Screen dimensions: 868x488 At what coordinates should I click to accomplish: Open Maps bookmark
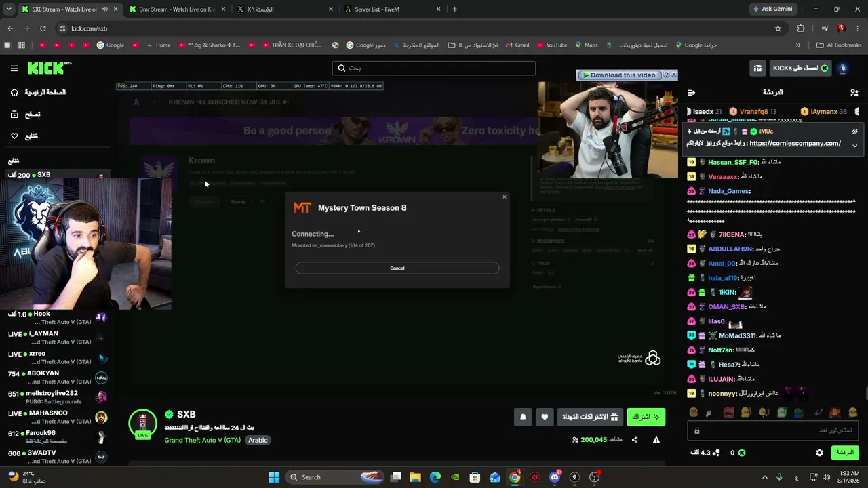click(587, 45)
